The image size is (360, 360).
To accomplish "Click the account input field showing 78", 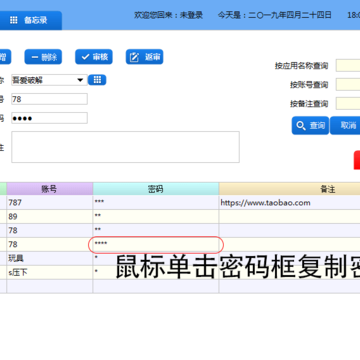I will click(49, 99).
